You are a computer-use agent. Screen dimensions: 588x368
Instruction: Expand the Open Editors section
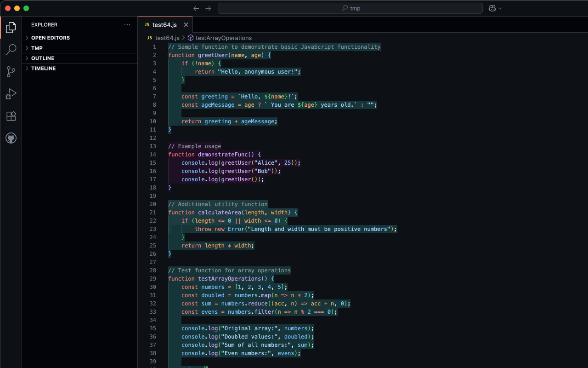(51, 38)
